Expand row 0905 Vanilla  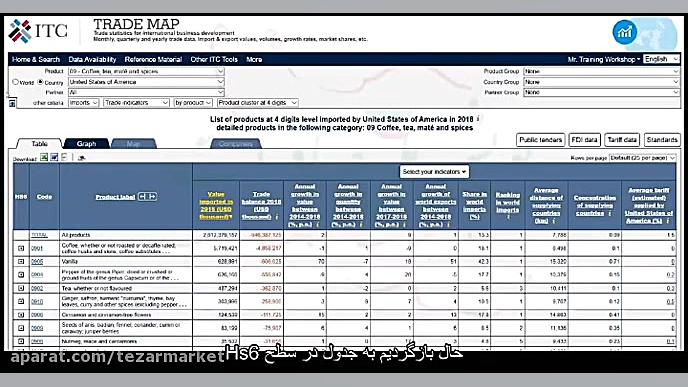[21, 262]
